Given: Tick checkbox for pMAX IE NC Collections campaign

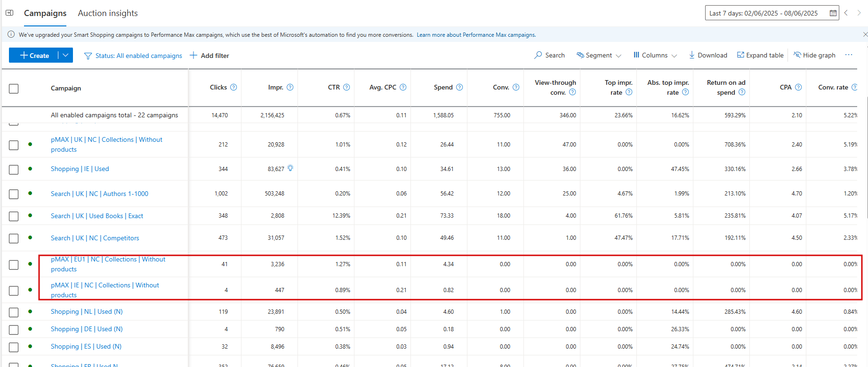Looking at the screenshot, I should click(x=14, y=291).
